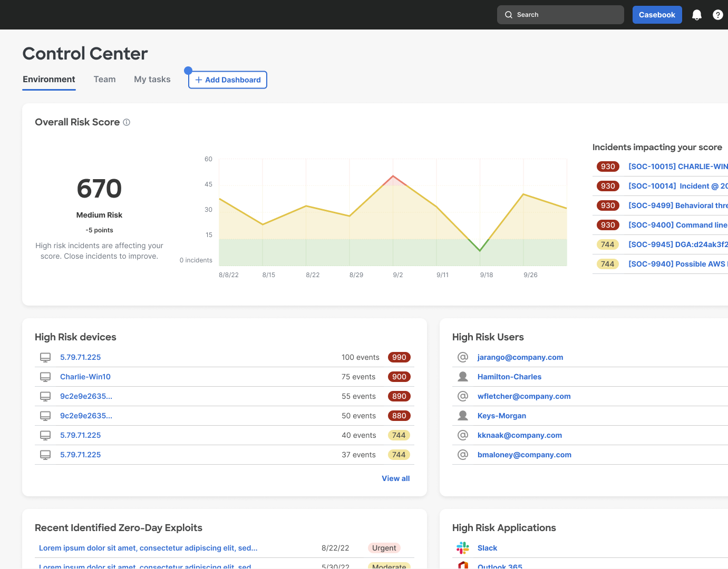The image size is (728, 569).
Task: Click the 9/18 low point on the chart
Action: [x=480, y=250]
